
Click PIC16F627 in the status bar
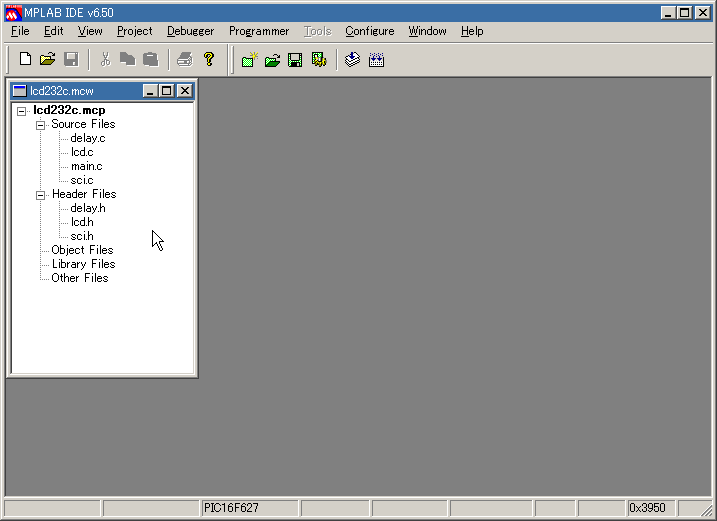[231, 508]
